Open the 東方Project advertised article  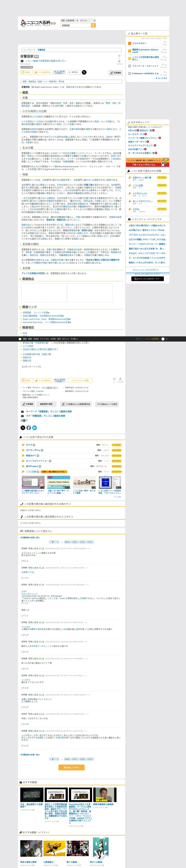click(x=32, y=466)
